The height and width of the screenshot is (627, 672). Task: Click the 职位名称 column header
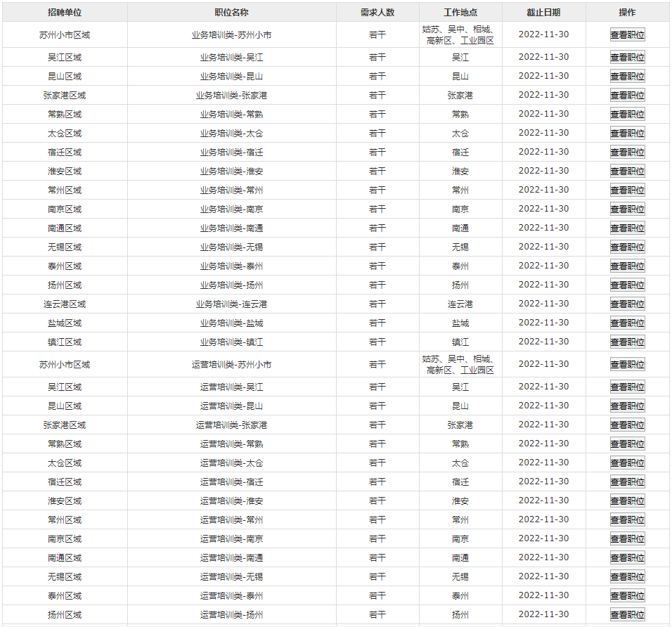[x=231, y=13]
